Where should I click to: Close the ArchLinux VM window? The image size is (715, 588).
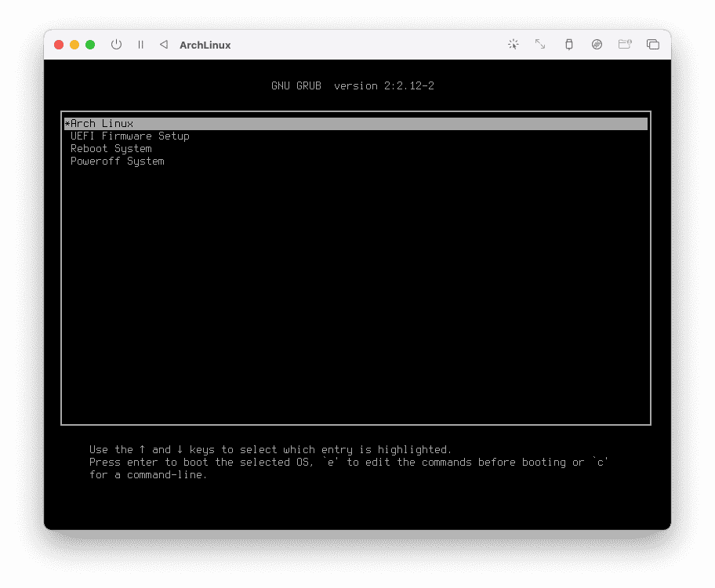point(59,45)
